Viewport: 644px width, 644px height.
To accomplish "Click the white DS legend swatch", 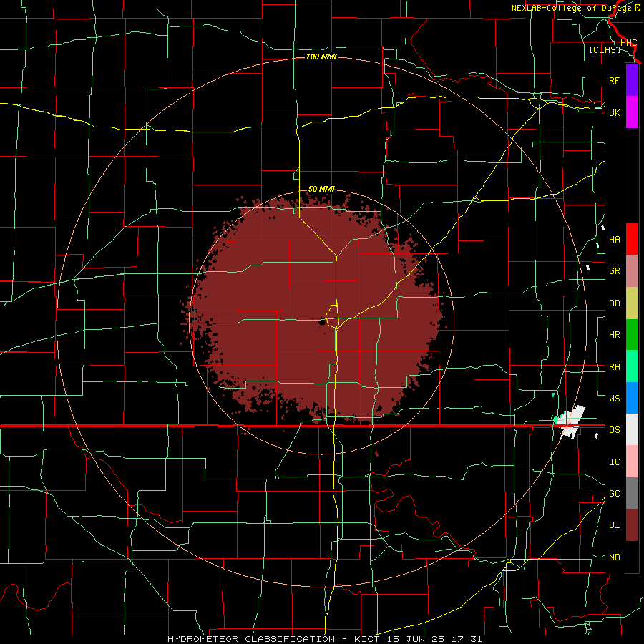I will pos(632,429).
